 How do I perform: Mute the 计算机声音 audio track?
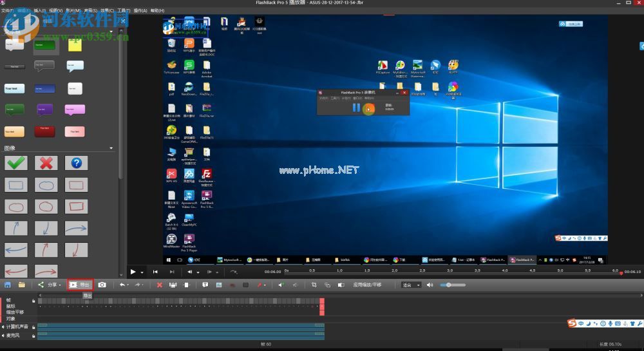[3, 327]
